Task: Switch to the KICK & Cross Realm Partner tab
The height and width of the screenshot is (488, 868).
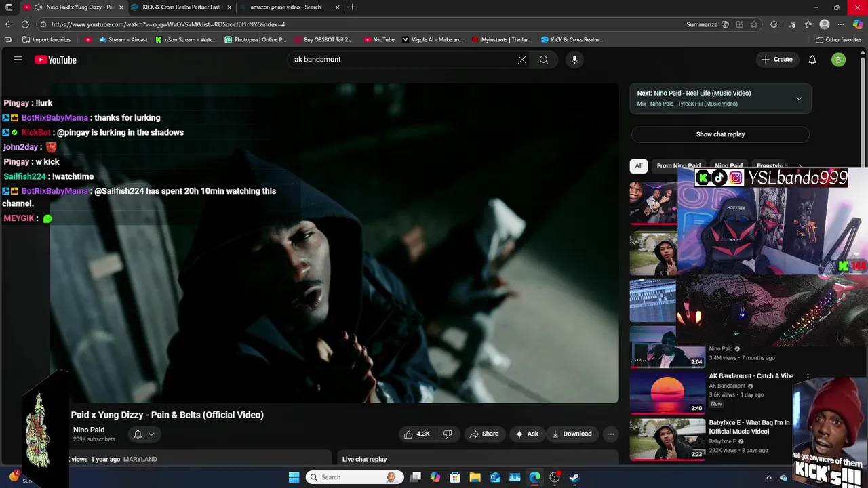Action: click(181, 7)
